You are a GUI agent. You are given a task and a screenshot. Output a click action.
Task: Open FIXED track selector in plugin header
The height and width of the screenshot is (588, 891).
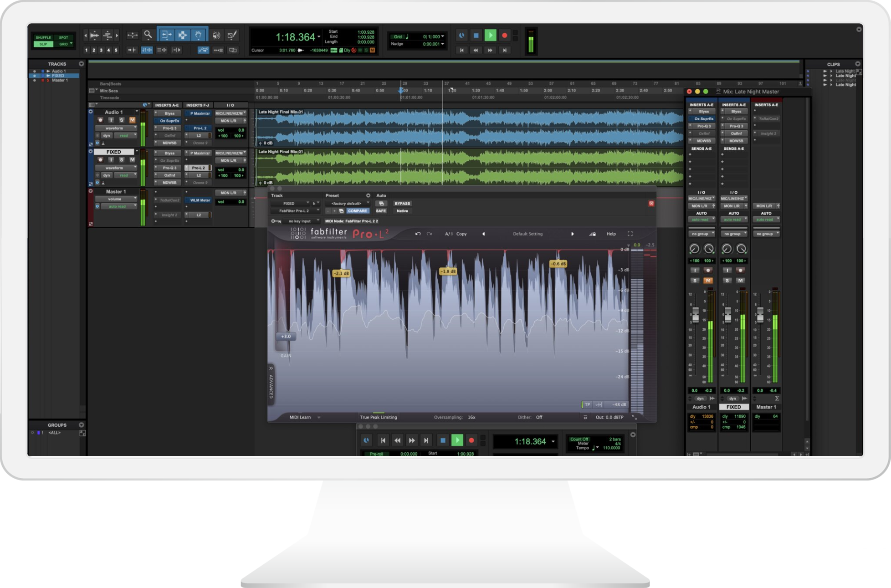pos(290,203)
